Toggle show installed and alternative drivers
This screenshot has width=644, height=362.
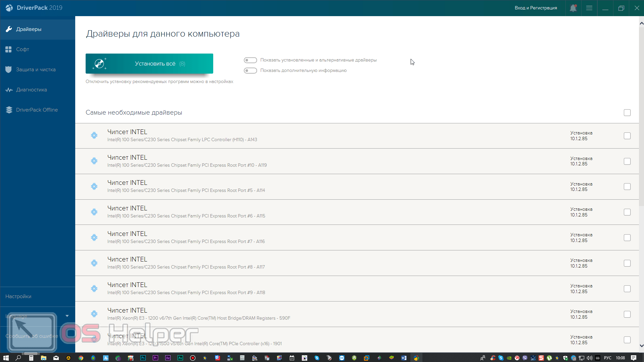tap(250, 60)
